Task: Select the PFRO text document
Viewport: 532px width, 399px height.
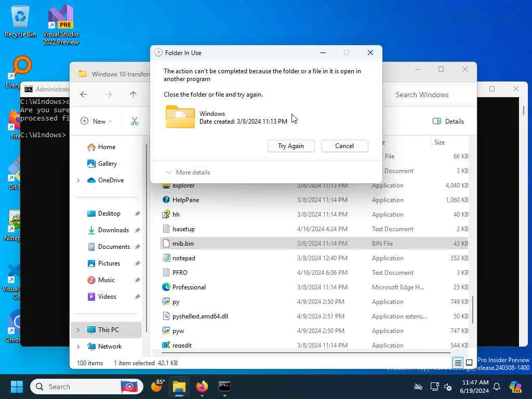Action: 180,272
